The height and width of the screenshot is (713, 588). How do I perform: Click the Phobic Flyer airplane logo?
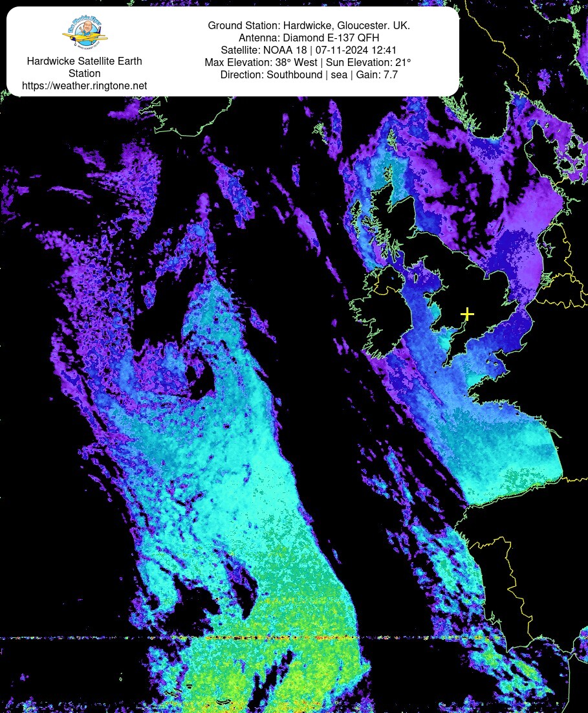coord(85,33)
